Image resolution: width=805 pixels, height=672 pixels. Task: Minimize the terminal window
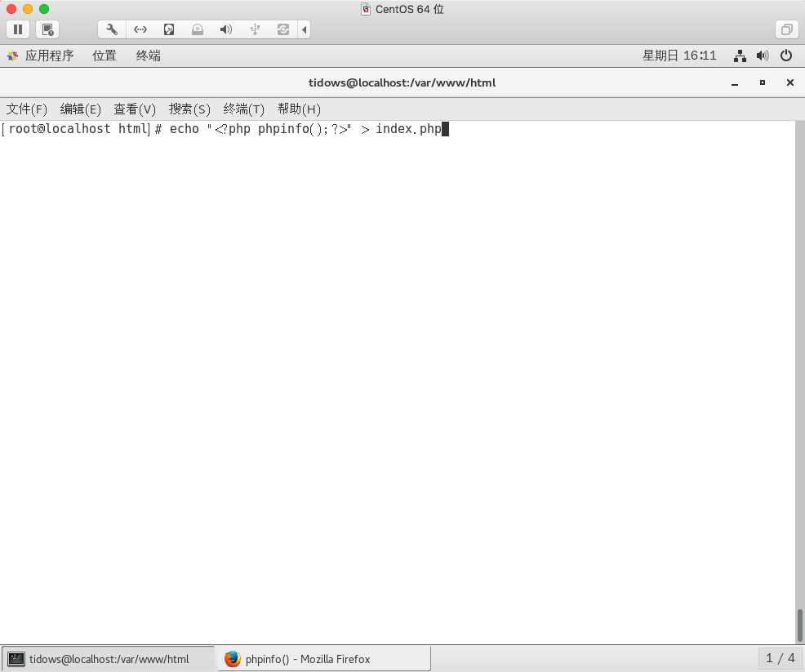[735, 82]
